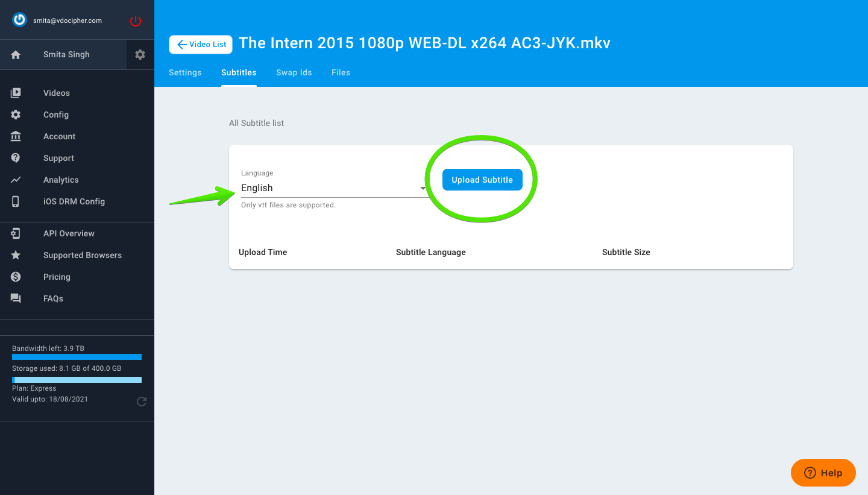Image resolution: width=868 pixels, height=495 pixels.
Task: Open the Account menu item
Action: pos(60,136)
